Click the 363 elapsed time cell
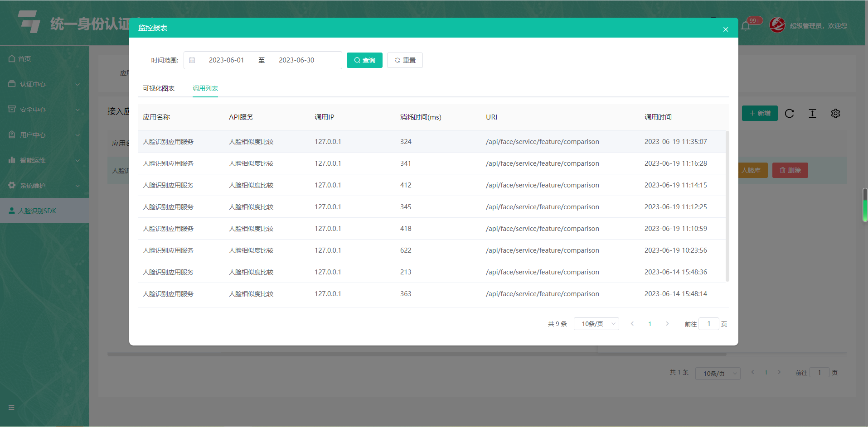 click(406, 294)
